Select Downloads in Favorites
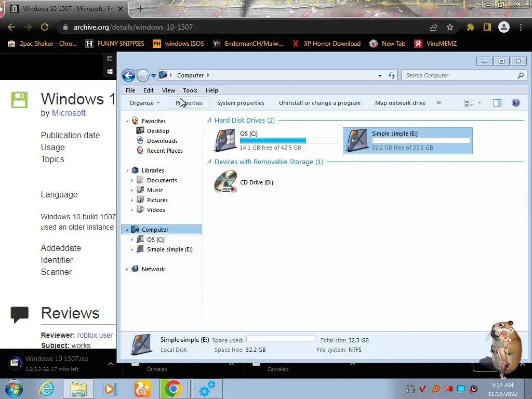Image resolution: width=532 pixels, height=399 pixels. coord(162,140)
